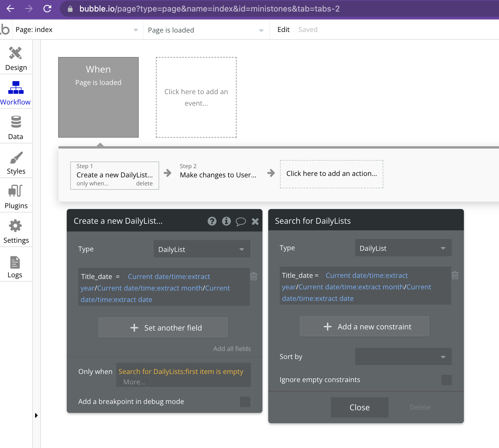Click the browser forward arrow
Screen dimensions: 499x448
coord(29,9)
